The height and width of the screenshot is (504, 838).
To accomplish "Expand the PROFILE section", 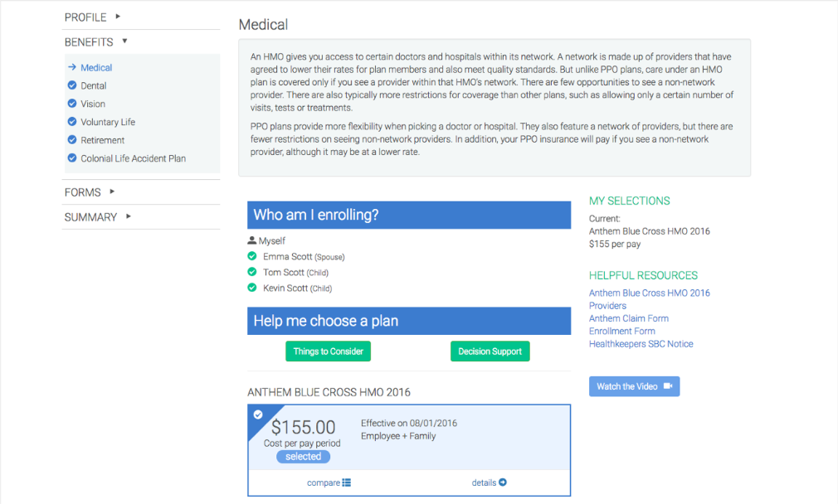I will (92, 17).
